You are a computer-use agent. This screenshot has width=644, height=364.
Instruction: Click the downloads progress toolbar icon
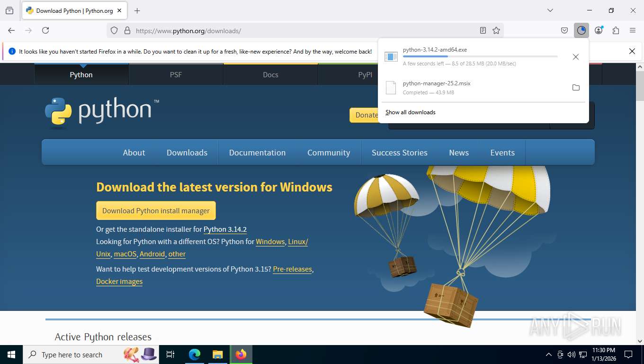(x=581, y=30)
